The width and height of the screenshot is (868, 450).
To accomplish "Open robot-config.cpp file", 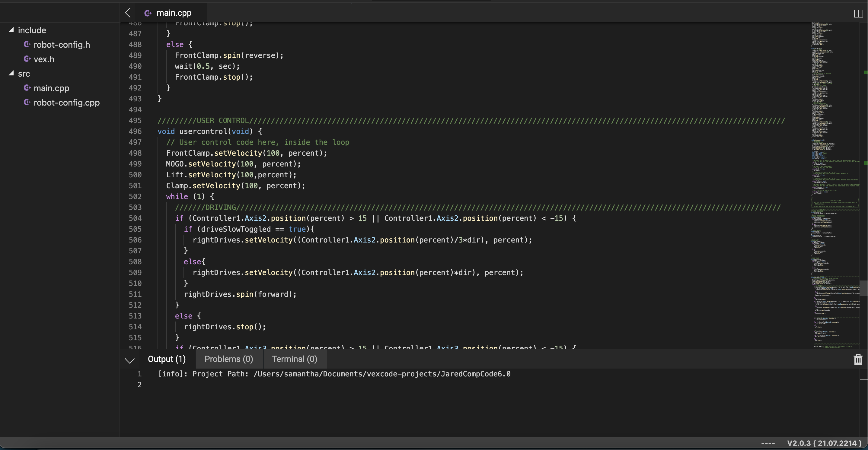I will (66, 102).
